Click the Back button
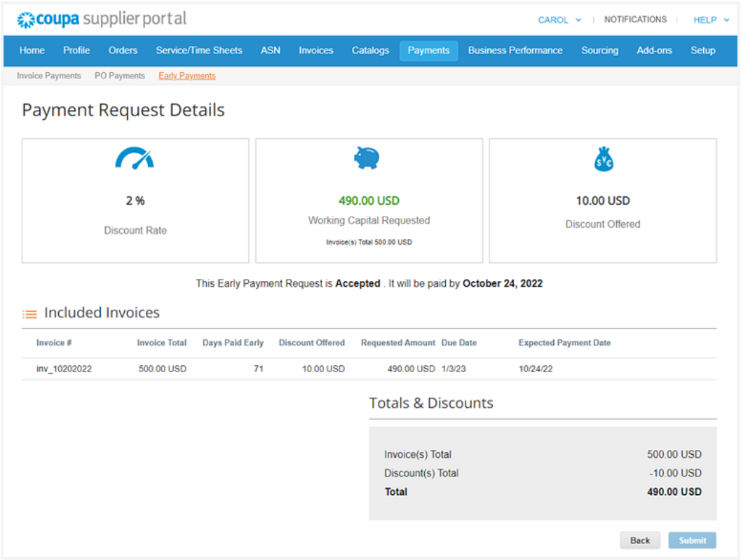 640,540
